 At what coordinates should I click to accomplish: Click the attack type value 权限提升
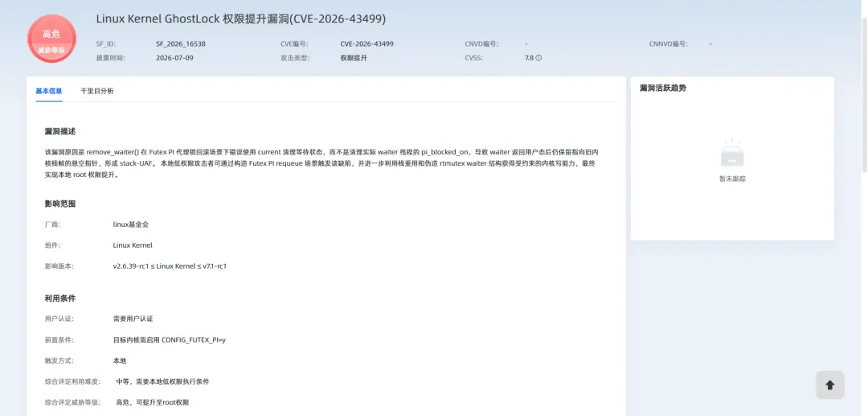click(x=354, y=58)
